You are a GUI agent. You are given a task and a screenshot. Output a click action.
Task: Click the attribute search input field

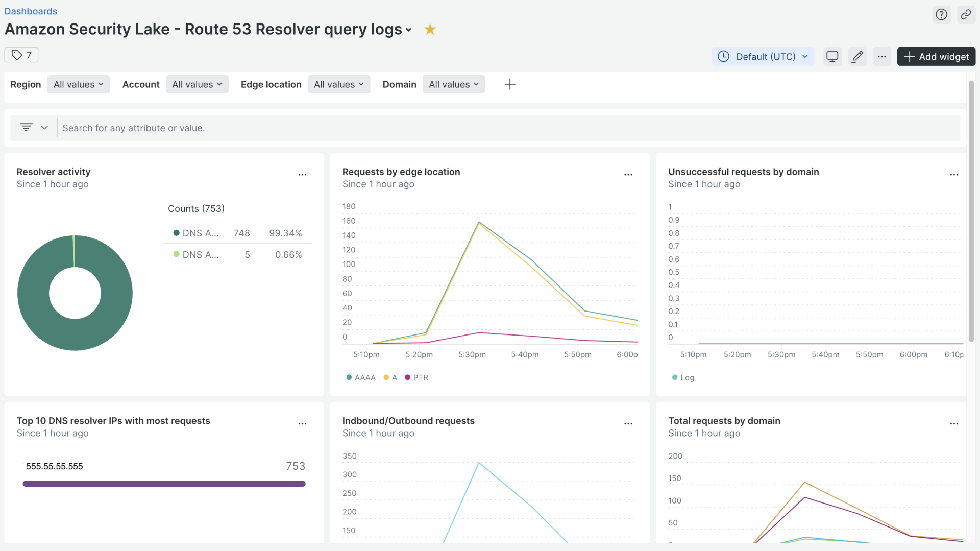[306, 128]
